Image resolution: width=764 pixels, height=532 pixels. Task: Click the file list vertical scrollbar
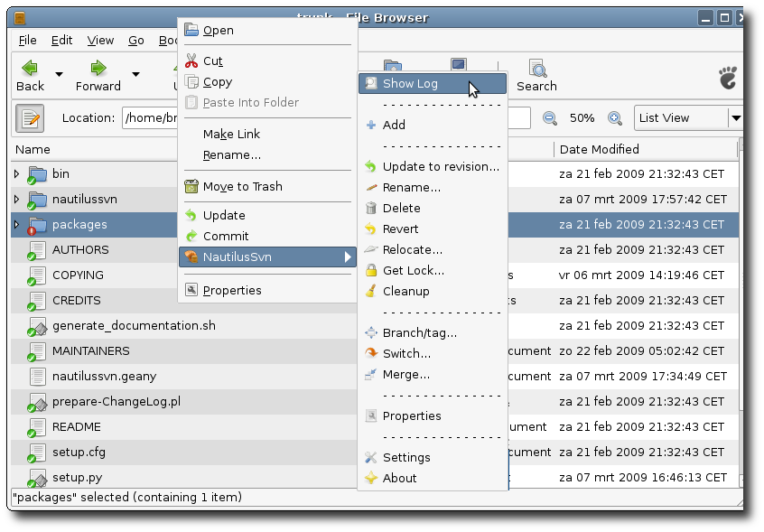741,312
